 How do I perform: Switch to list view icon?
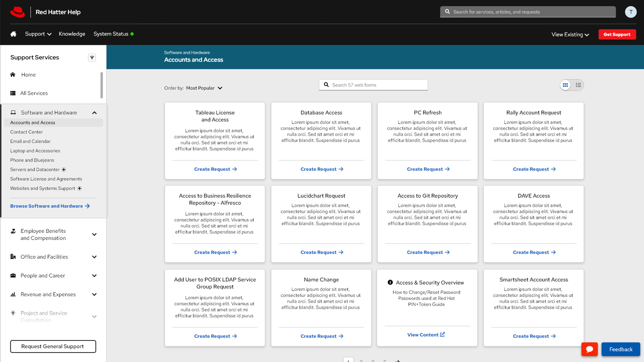[x=579, y=85]
